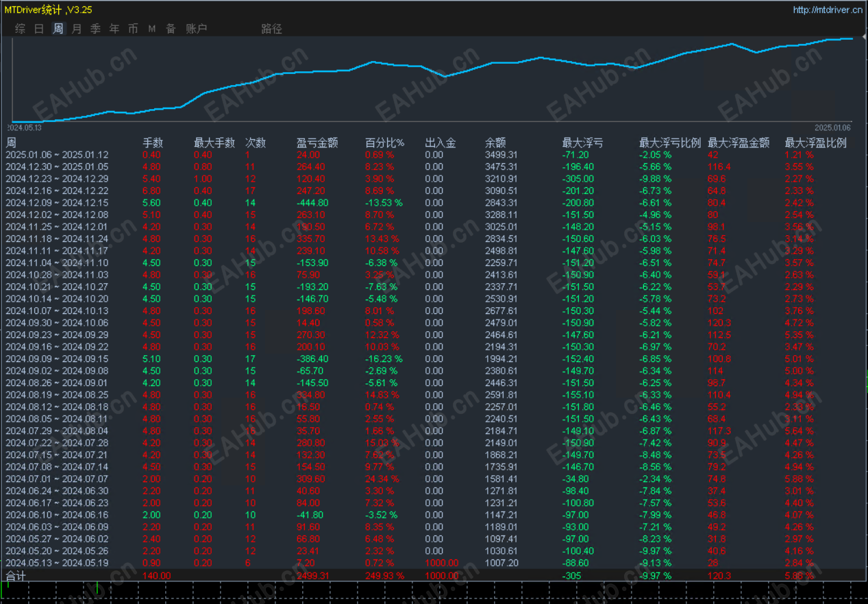Click the 盈亏金额 column header
868x604 pixels.
click(317, 143)
